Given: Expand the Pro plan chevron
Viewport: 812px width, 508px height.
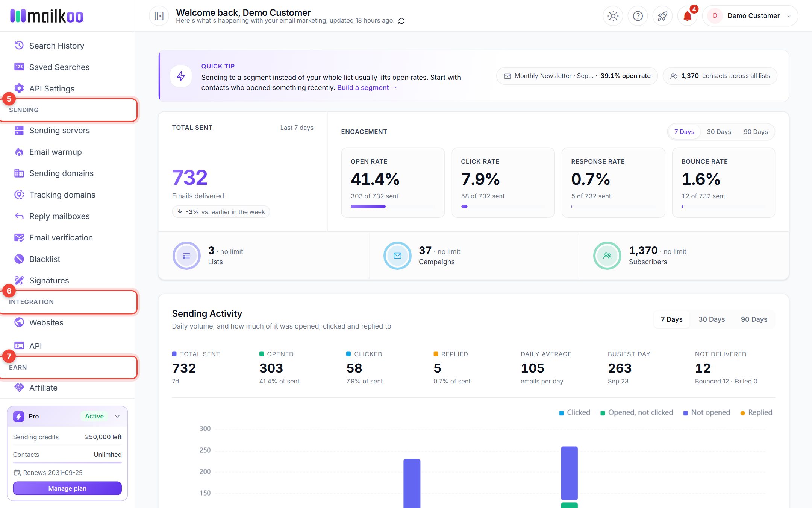Looking at the screenshot, I should 117,416.
